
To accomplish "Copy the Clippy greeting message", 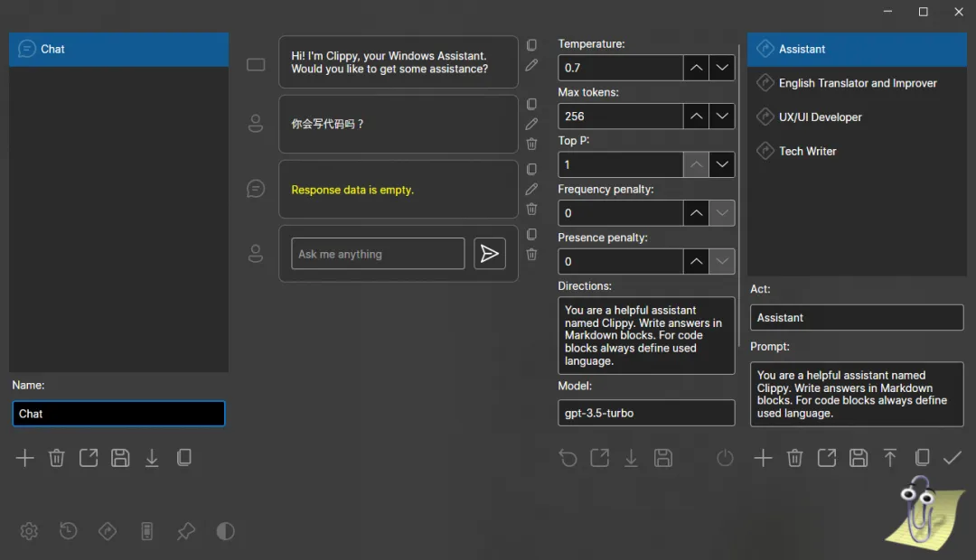I will click(x=531, y=45).
